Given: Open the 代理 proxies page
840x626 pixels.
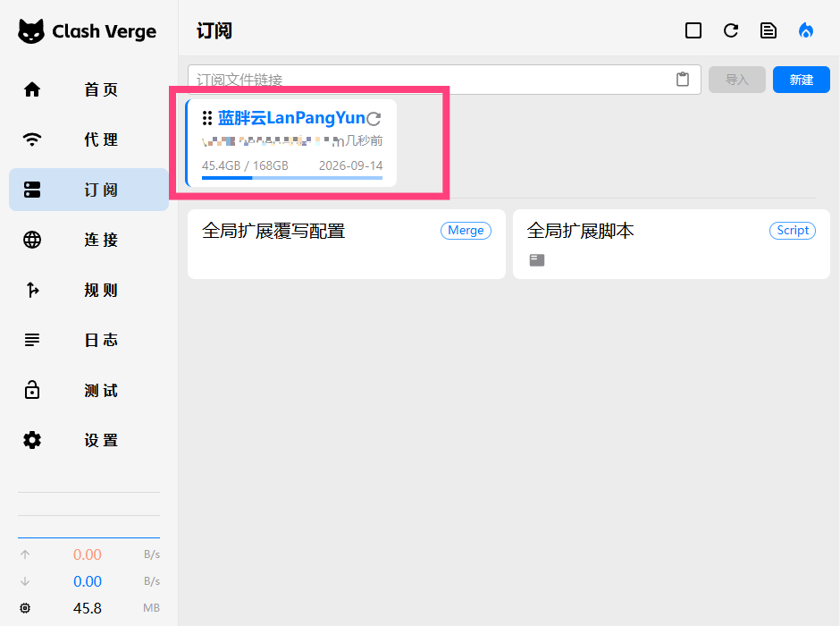Looking at the screenshot, I should pos(88,140).
